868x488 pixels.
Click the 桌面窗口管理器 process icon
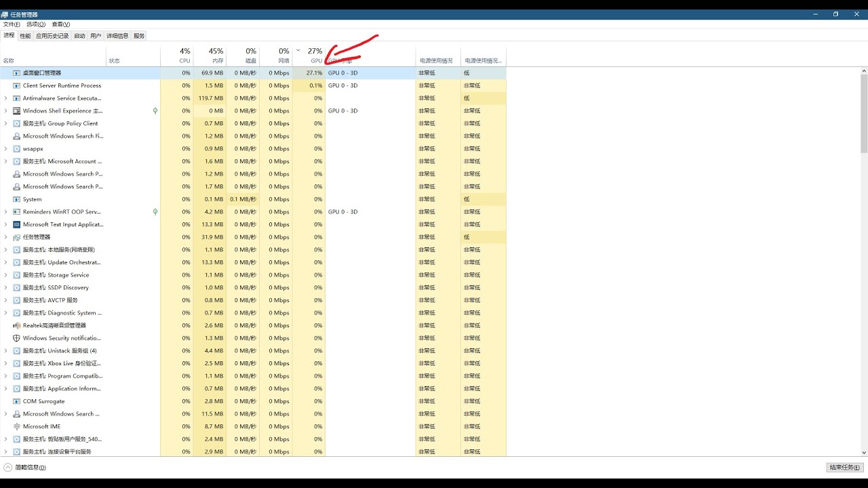click(x=17, y=73)
